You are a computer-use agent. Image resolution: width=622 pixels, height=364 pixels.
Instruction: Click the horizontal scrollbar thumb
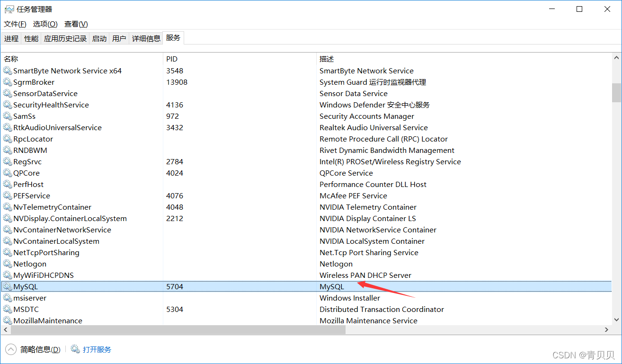coord(178,329)
